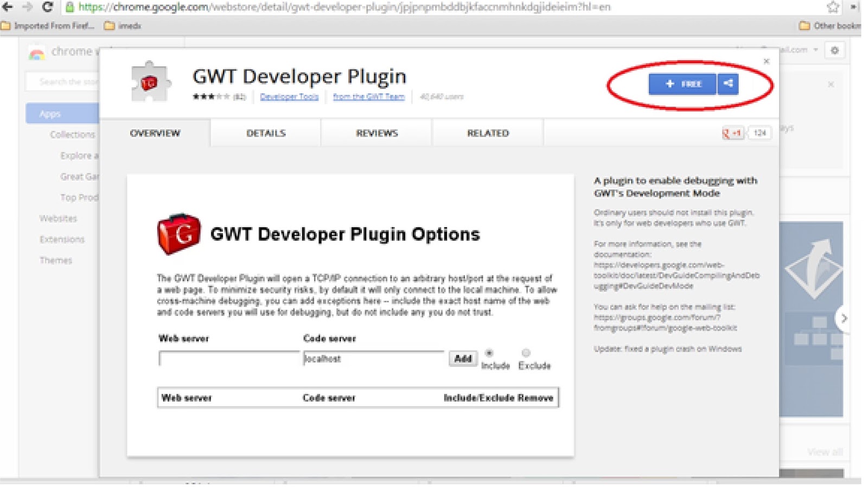This screenshot has width=868, height=491.
Task: Click the red GWT toolbox logo
Action: click(178, 234)
